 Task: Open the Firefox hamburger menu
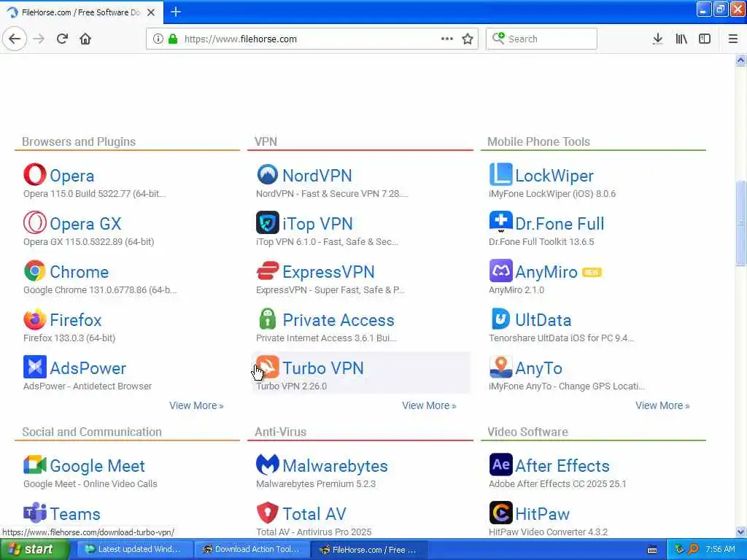(732, 39)
